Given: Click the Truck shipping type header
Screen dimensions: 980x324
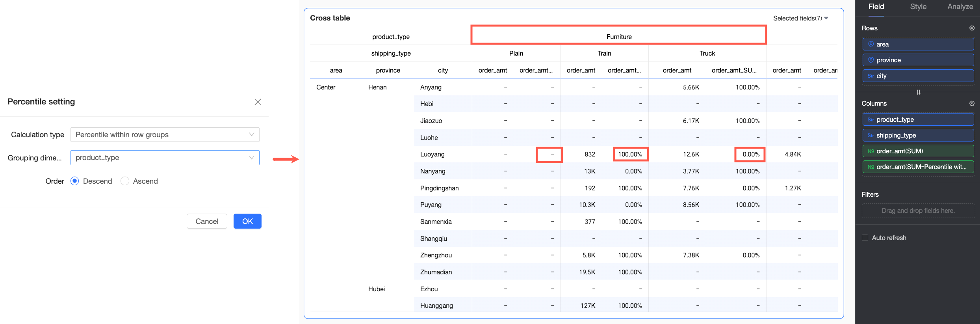Looking at the screenshot, I should [x=707, y=54].
